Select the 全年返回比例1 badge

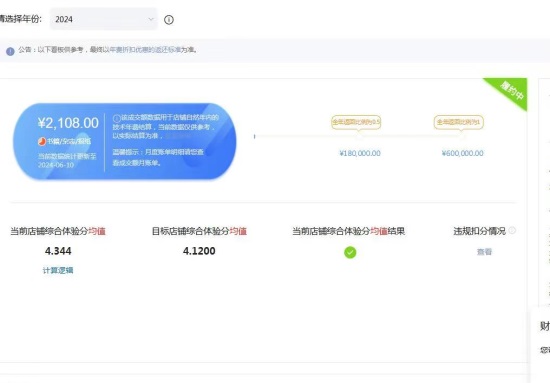(458, 122)
